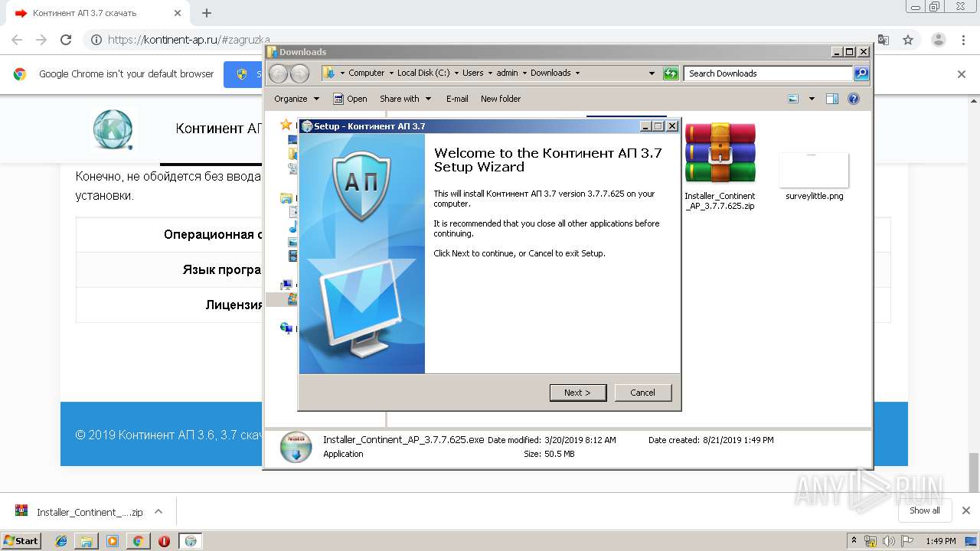Image resolution: width=980 pixels, height=551 pixels.
Task: Select the surveylittle.png file
Action: [x=814, y=177]
